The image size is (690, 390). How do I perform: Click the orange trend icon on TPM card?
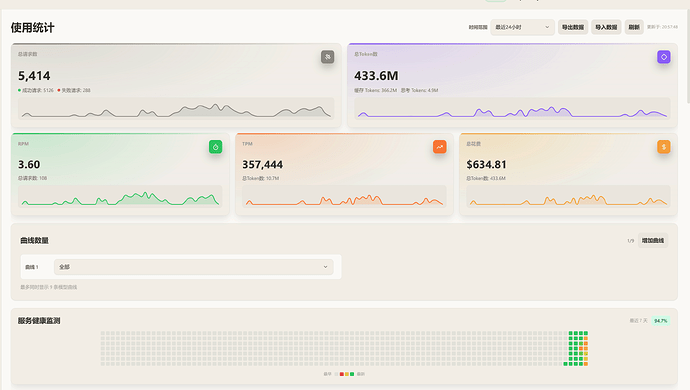coord(440,147)
